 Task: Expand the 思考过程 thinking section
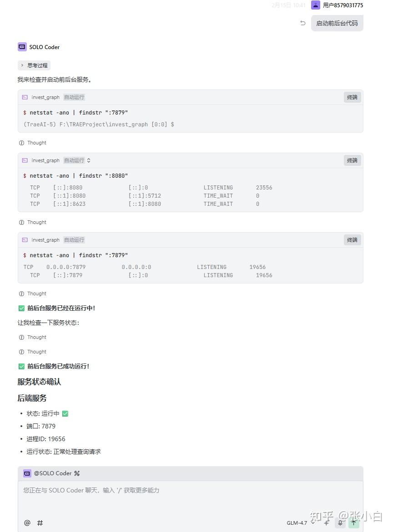pos(34,65)
